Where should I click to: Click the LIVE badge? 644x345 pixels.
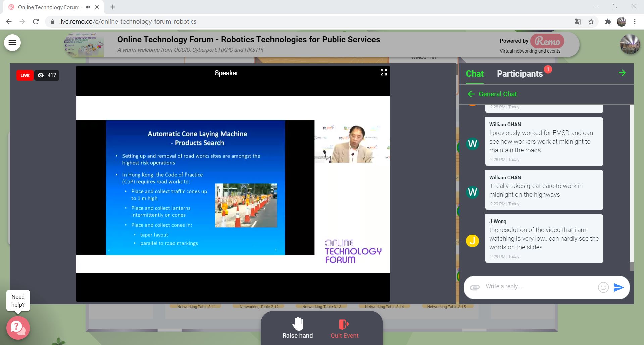pos(25,75)
